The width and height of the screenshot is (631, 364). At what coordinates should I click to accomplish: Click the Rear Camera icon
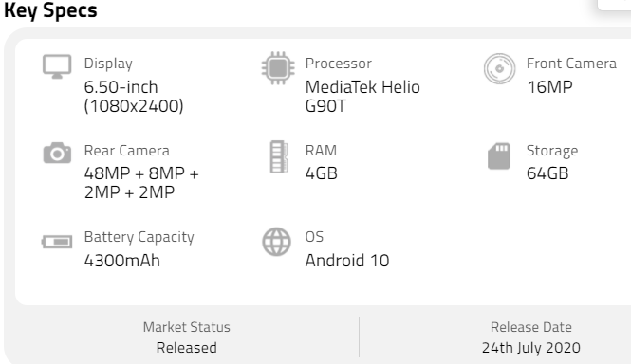tap(57, 153)
